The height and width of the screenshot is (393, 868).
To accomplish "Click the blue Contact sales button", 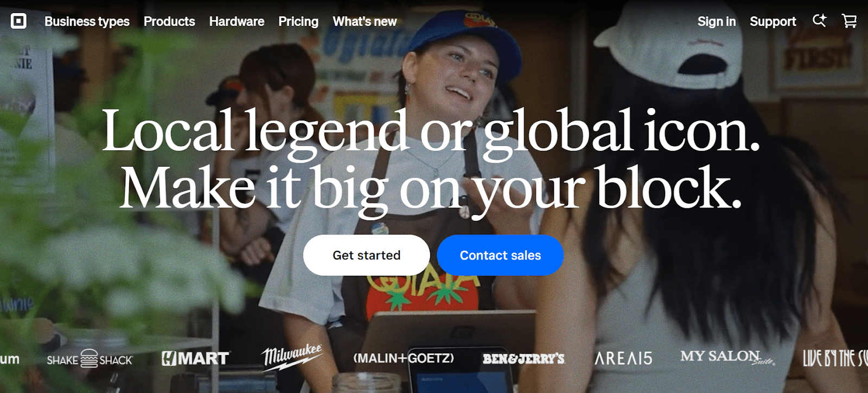I will pyautogui.click(x=500, y=255).
